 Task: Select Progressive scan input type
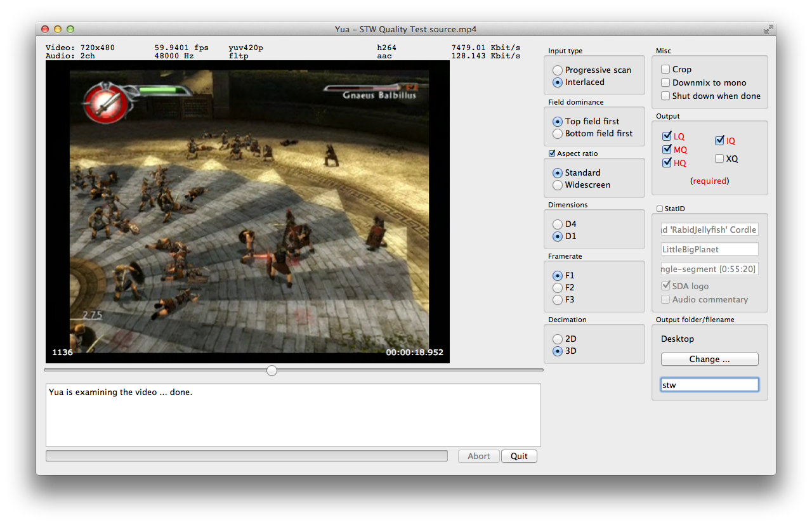coord(558,70)
